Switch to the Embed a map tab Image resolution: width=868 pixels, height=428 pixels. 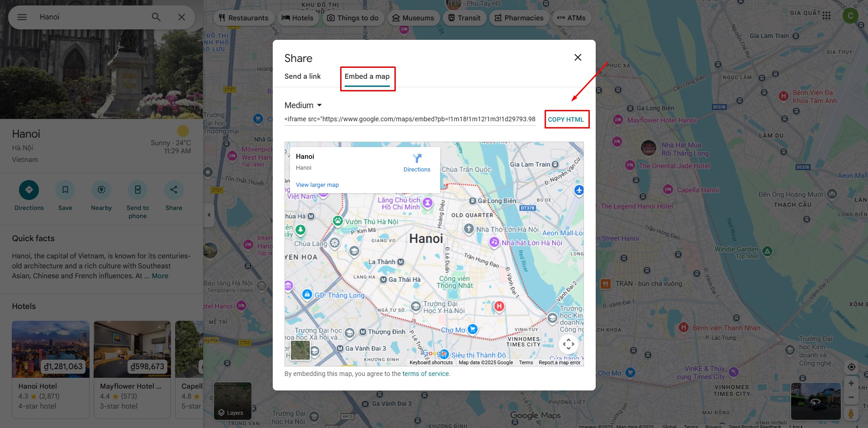point(367,76)
